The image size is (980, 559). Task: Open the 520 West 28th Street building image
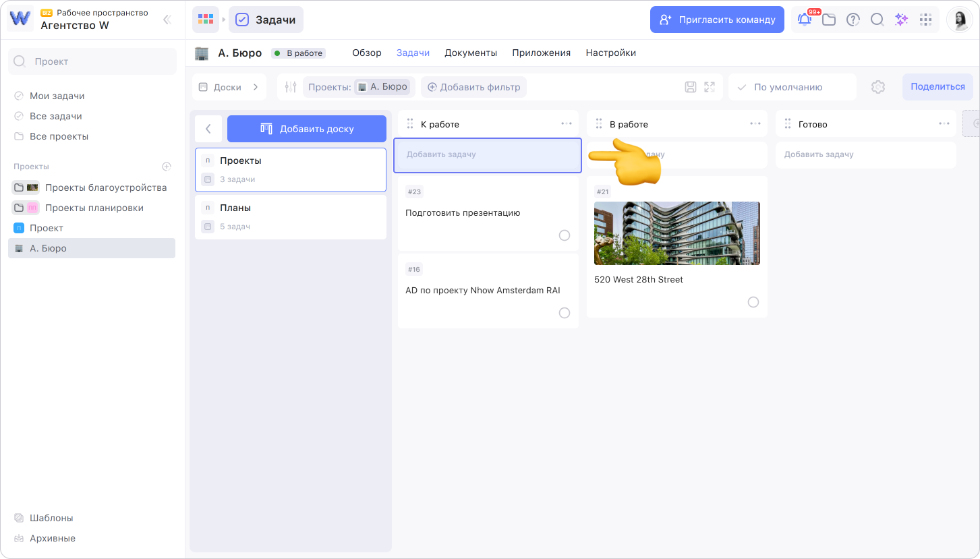point(677,233)
